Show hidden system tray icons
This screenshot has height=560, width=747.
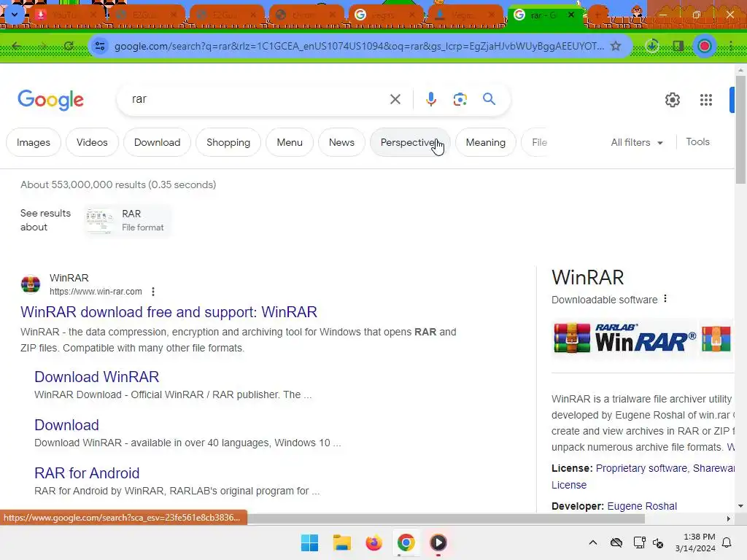point(592,542)
